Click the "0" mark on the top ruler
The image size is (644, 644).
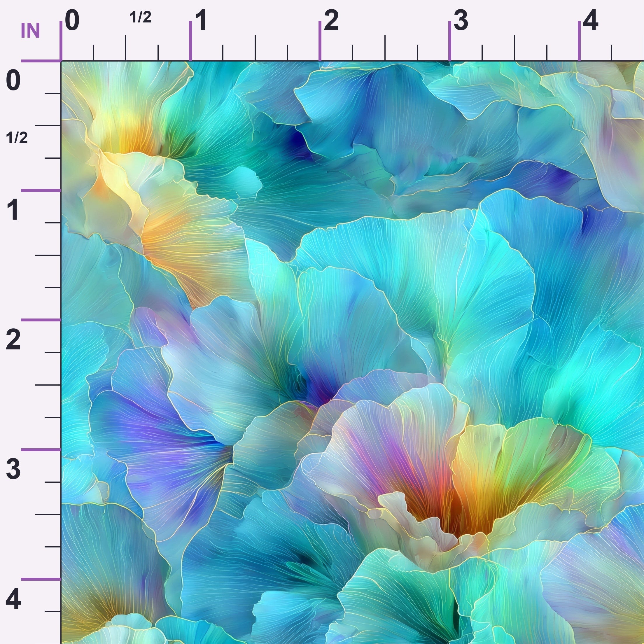click(72, 20)
